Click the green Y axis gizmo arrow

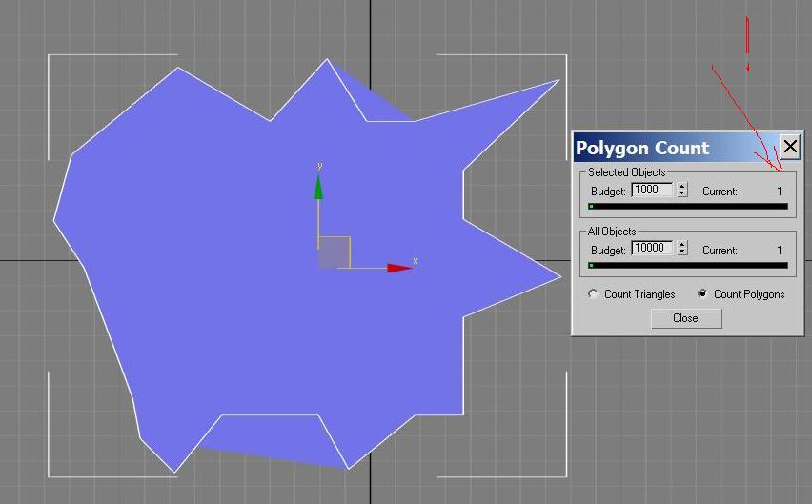pos(318,188)
